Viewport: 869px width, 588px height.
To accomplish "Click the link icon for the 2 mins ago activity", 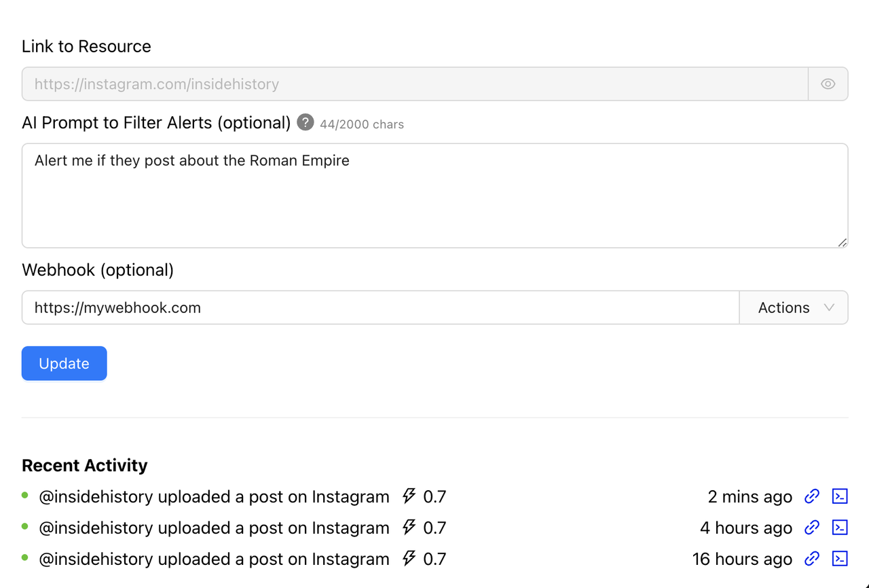I will 812,496.
